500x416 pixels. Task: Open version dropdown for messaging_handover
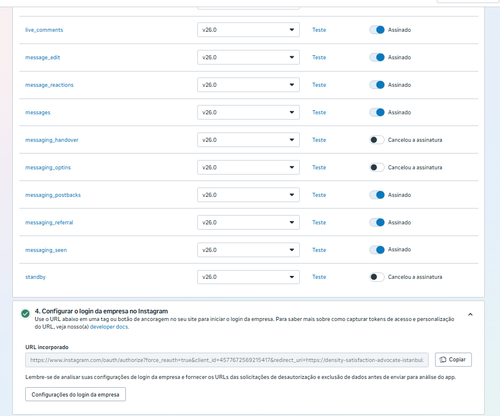[248, 140]
